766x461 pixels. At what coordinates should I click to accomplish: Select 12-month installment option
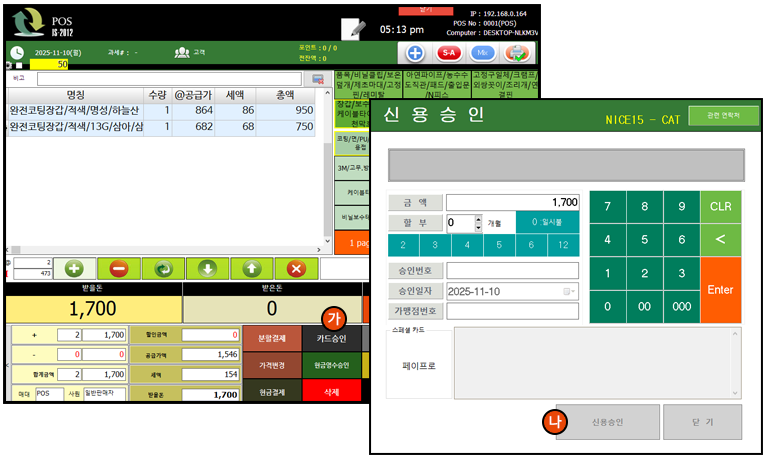point(563,245)
